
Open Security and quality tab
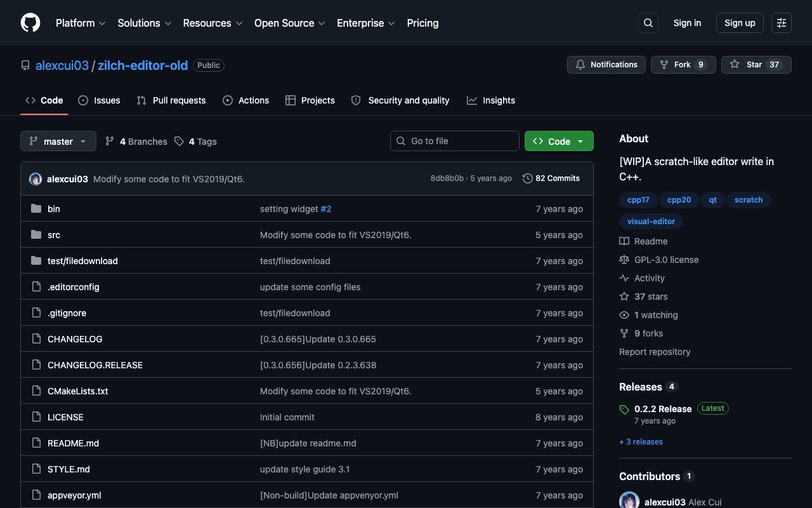(x=400, y=100)
